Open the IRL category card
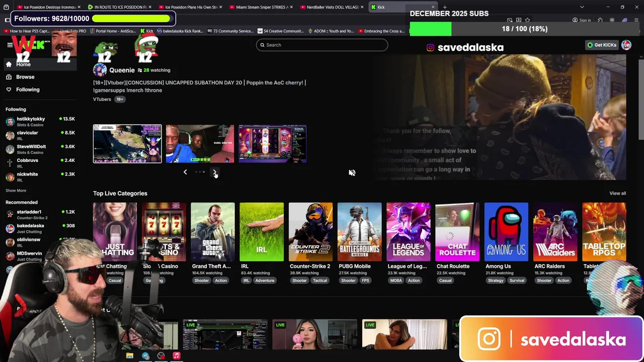Screen dimensions: 644x362 (x=262, y=232)
